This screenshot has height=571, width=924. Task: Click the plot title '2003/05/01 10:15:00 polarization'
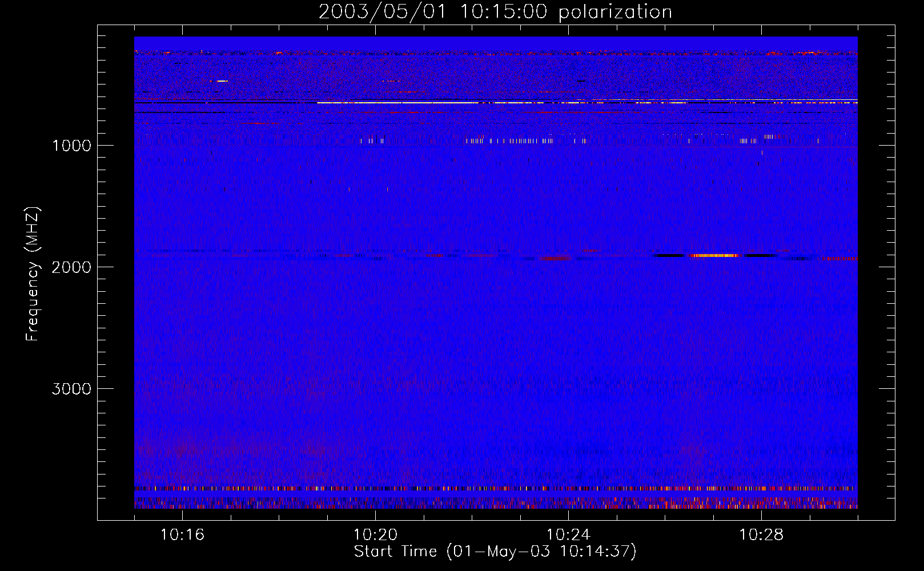tap(495, 12)
